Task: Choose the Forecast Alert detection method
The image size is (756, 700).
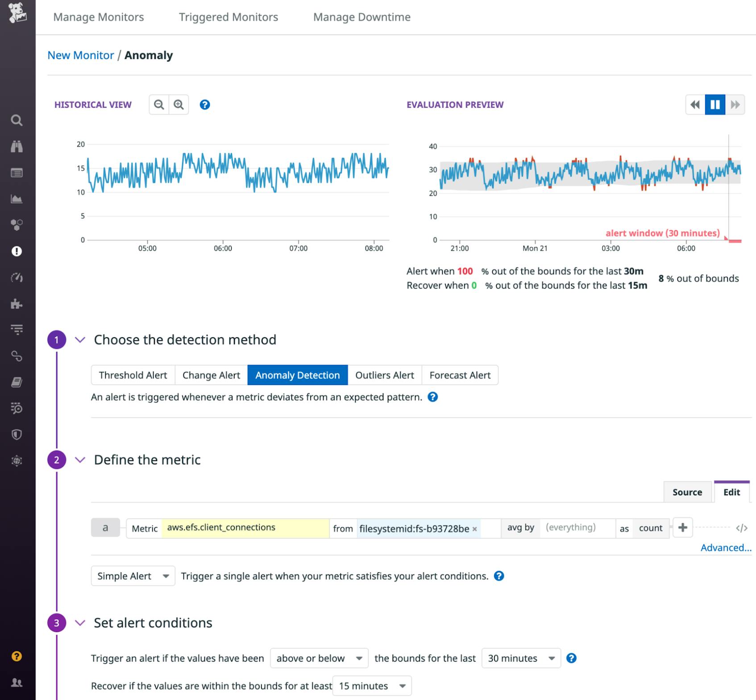Action: coord(460,375)
